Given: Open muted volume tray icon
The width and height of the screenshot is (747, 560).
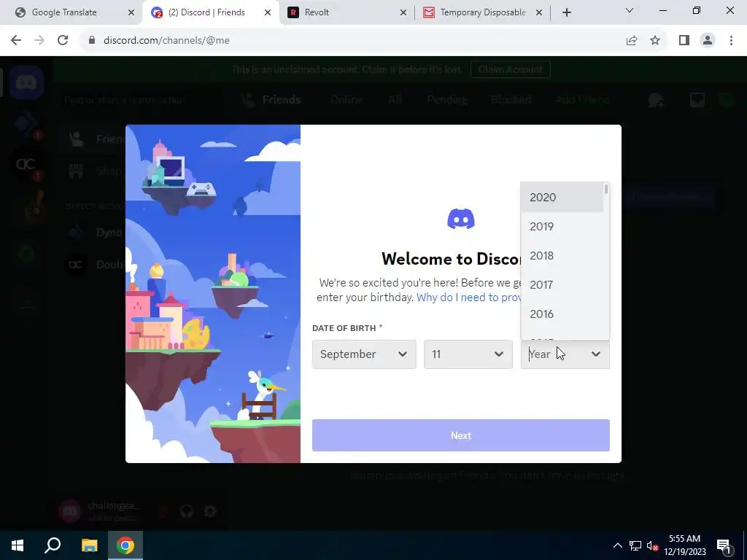Looking at the screenshot, I should pyautogui.click(x=652, y=545).
